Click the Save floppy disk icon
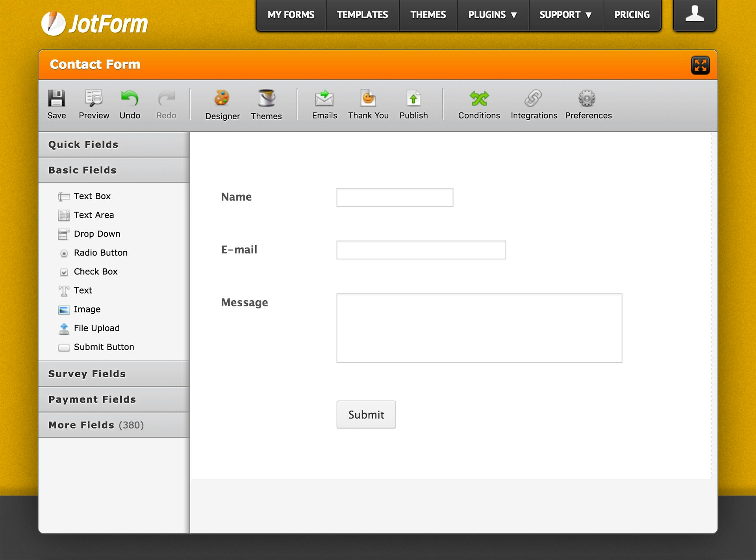The height and width of the screenshot is (560, 756). click(x=56, y=98)
